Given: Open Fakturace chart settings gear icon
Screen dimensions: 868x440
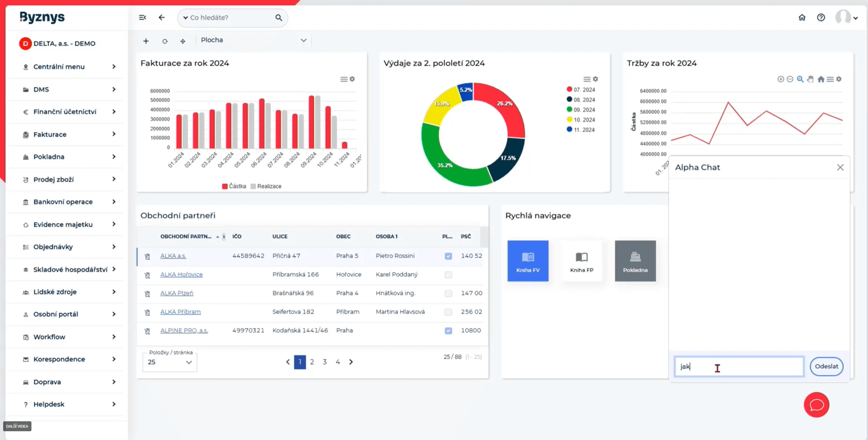Looking at the screenshot, I should point(352,79).
